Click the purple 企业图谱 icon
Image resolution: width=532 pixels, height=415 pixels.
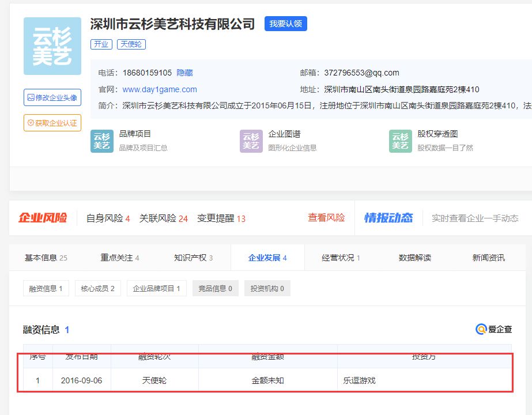251,141
